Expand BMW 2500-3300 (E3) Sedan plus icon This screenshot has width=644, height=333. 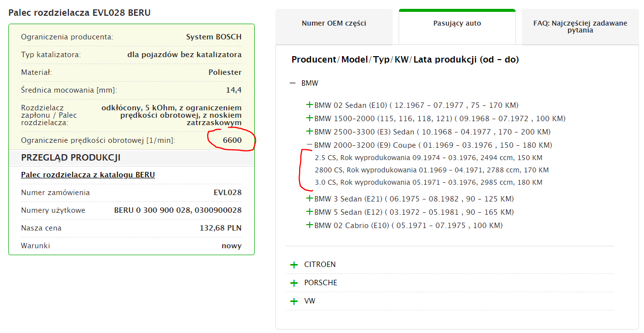click(309, 132)
